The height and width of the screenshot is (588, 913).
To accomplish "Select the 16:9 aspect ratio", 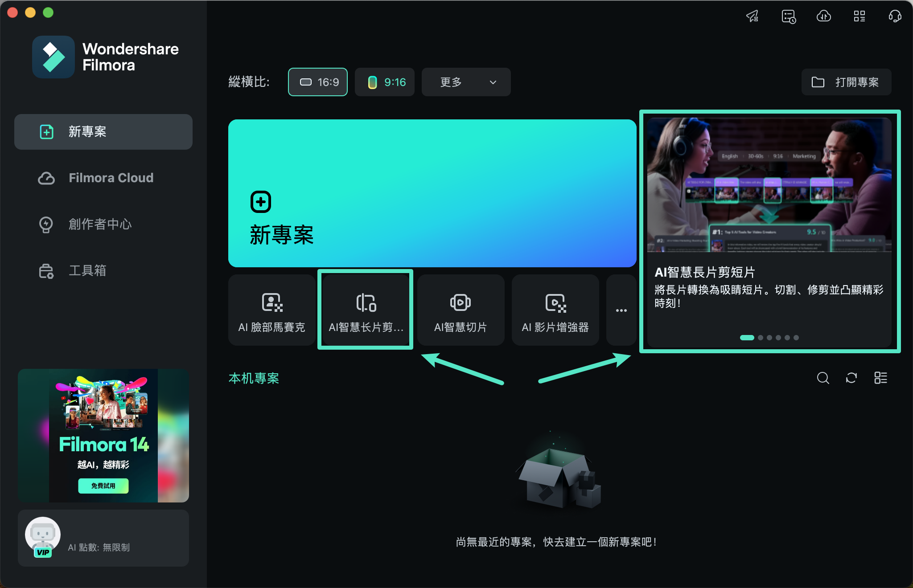I will [x=318, y=82].
